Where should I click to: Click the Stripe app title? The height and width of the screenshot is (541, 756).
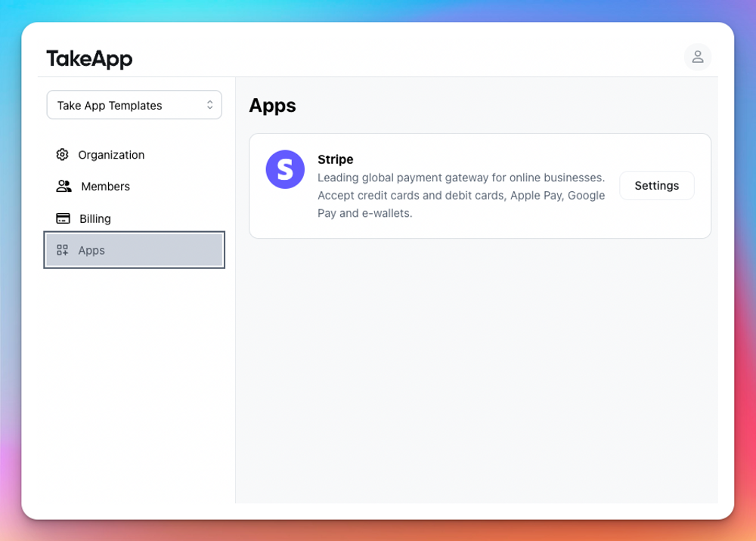click(x=336, y=159)
